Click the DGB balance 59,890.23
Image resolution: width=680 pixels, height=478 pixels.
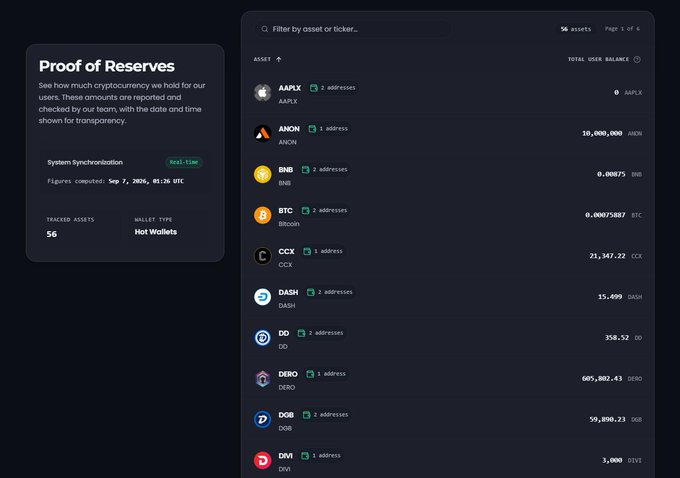(607, 419)
